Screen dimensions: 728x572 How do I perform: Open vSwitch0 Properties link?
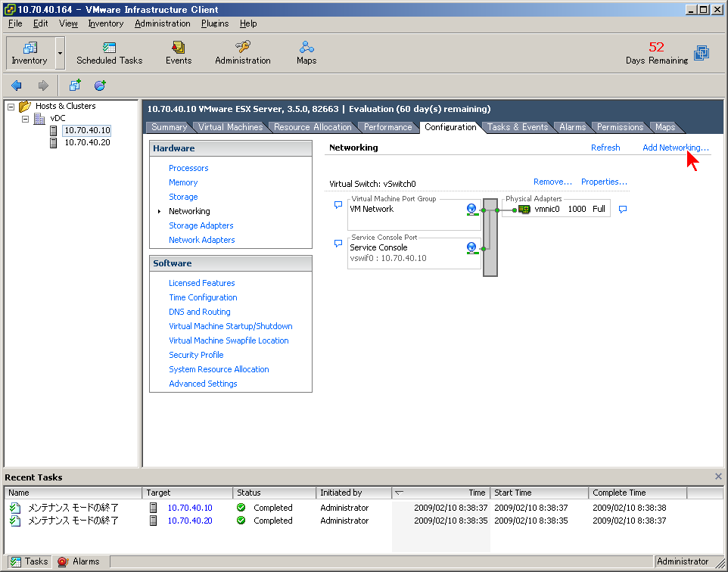[604, 182]
